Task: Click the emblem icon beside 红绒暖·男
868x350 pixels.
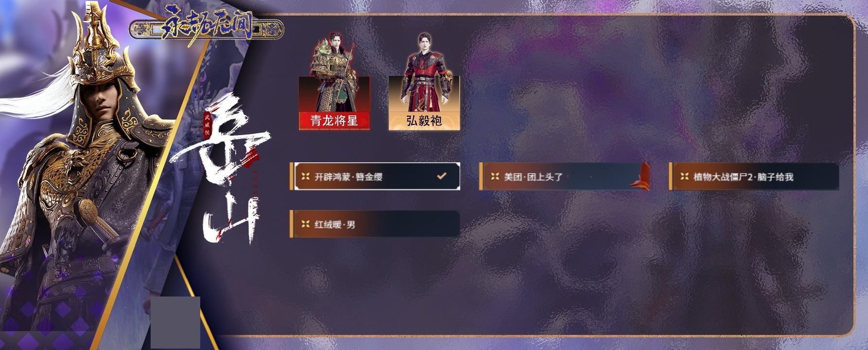Action: (x=305, y=224)
